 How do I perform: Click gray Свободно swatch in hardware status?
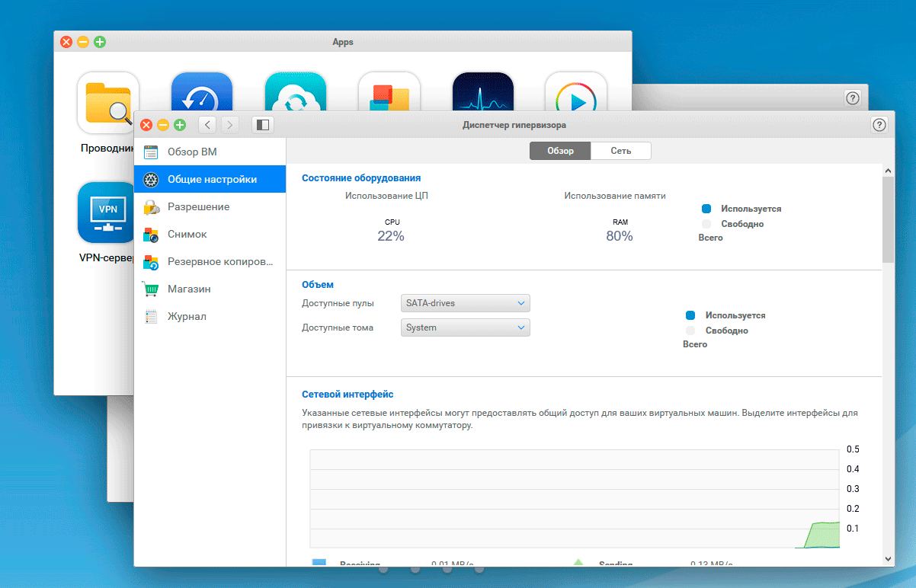click(706, 224)
